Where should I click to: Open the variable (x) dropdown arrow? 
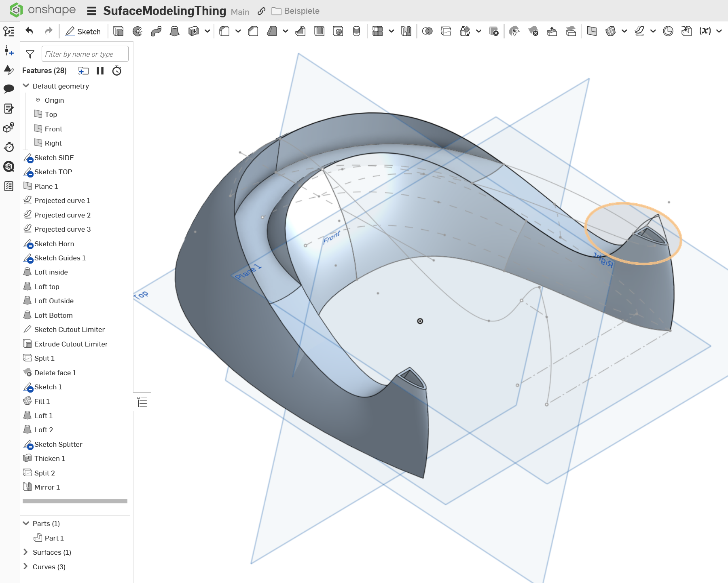(x=719, y=31)
